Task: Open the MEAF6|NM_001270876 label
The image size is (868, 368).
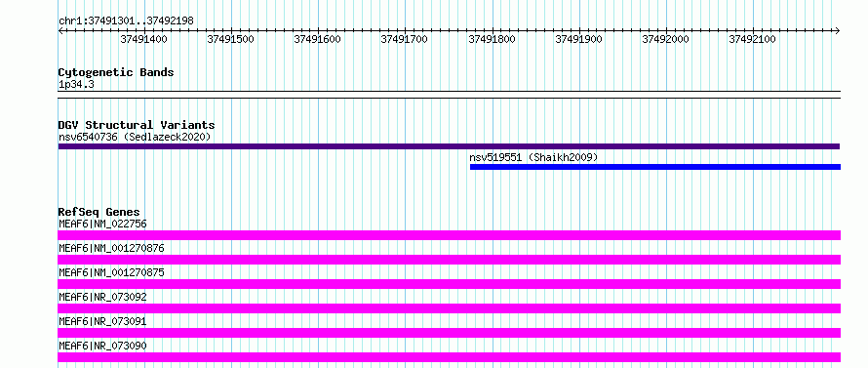Action: pos(111,248)
